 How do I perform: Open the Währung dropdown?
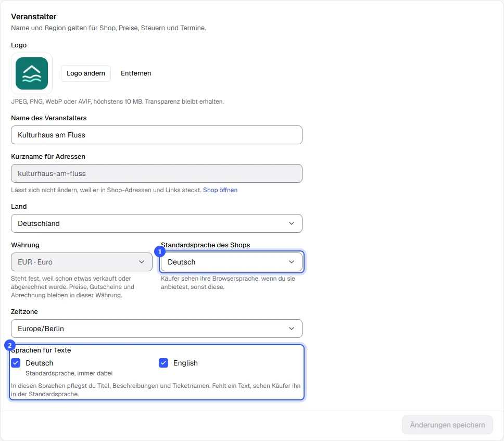coord(82,262)
